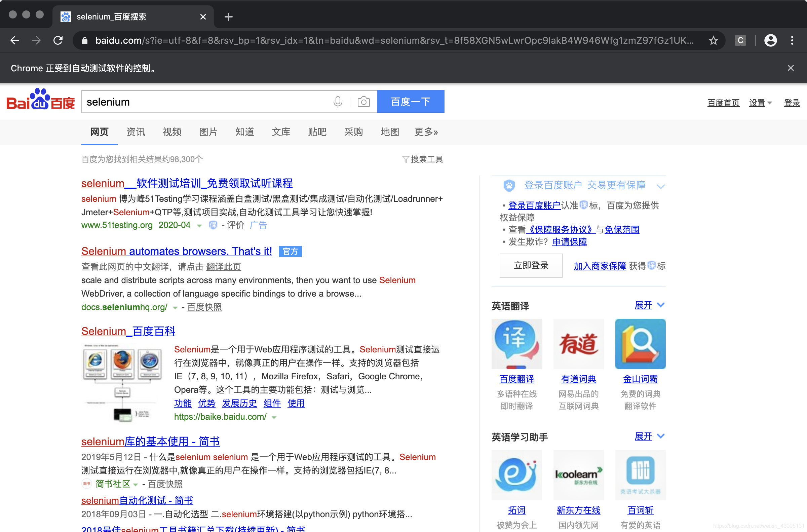Click the 登录 link at top right
The width and height of the screenshot is (807, 532).
[x=792, y=103]
